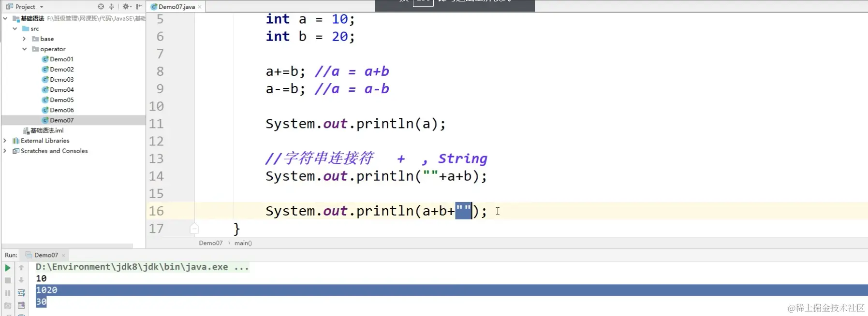The height and width of the screenshot is (316, 868).
Task: Click the console output line "10"
Action: pos(41,278)
